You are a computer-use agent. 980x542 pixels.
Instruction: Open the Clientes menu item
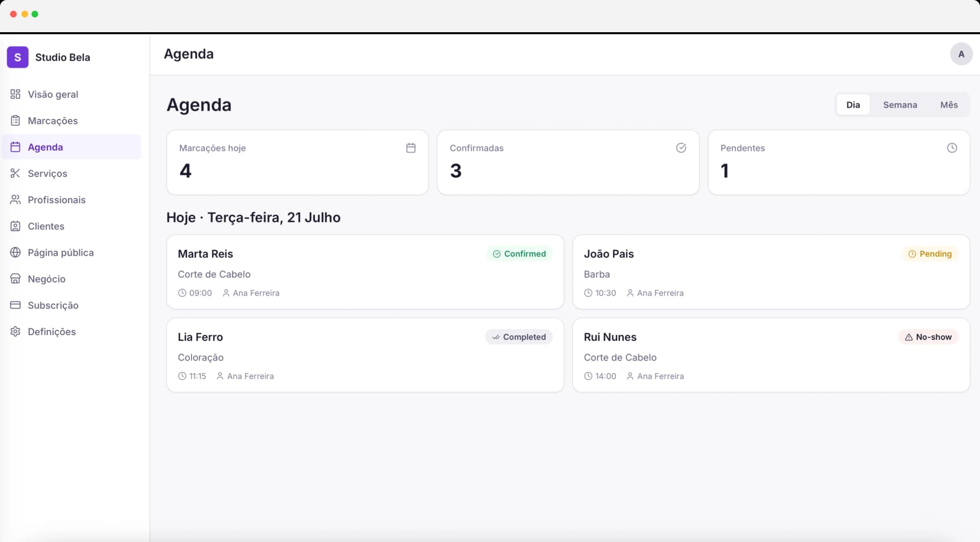(x=71, y=226)
